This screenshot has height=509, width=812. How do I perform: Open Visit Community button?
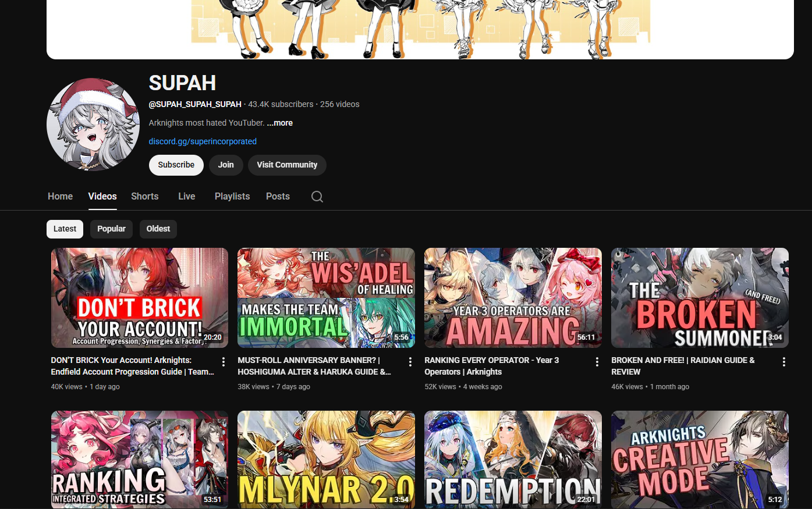coord(287,165)
